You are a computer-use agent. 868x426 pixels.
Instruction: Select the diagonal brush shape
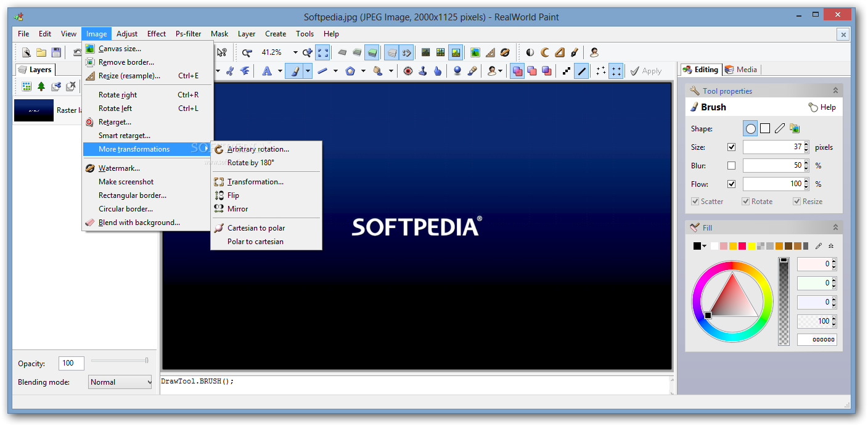click(x=780, y=128)
